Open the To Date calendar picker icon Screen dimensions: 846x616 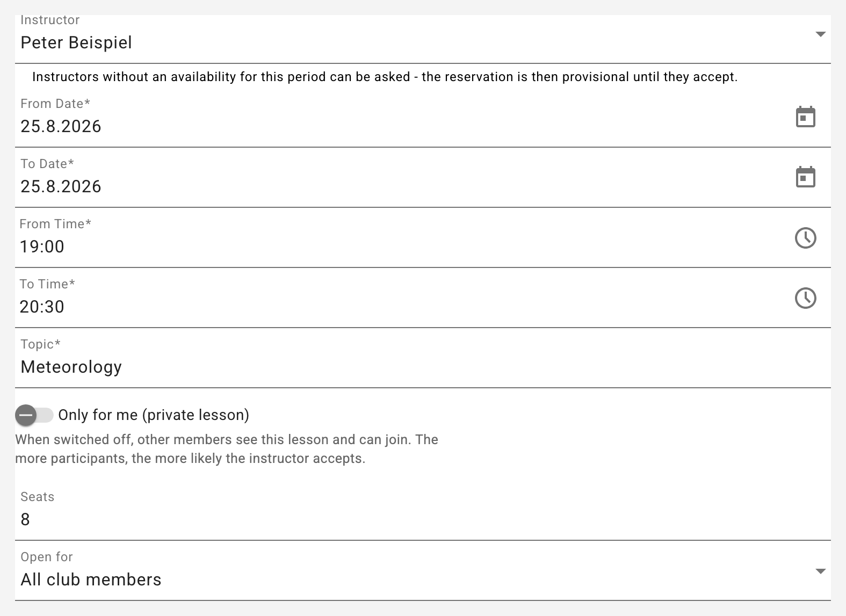(x=805, y=177)
